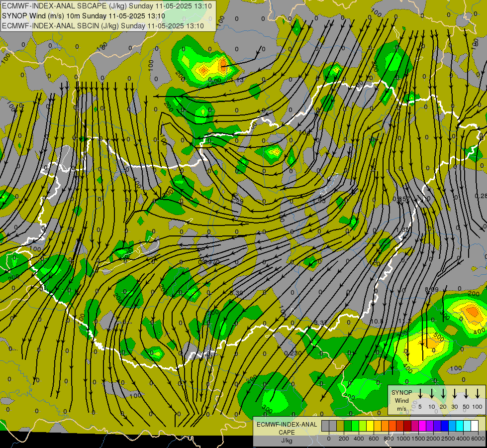487x448 pixels.
Task: Click the 1000 tick label on the CAPE scale
Action: pyautogui.click(x=403, y=439)
